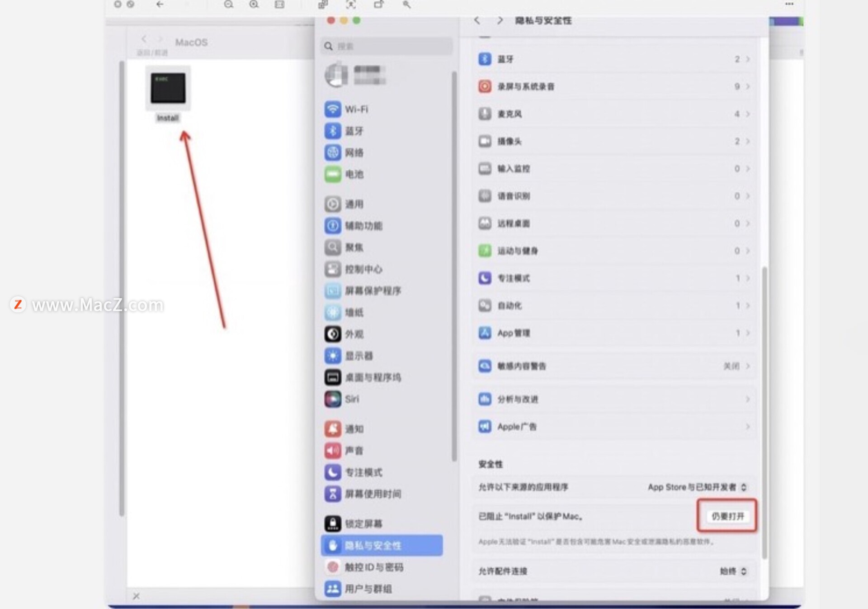Viewport: 868px width, 609px height.
Task: Open 录屏与系统录音 screen recording row
Action: pyautogui.click(x=614, y=86)
